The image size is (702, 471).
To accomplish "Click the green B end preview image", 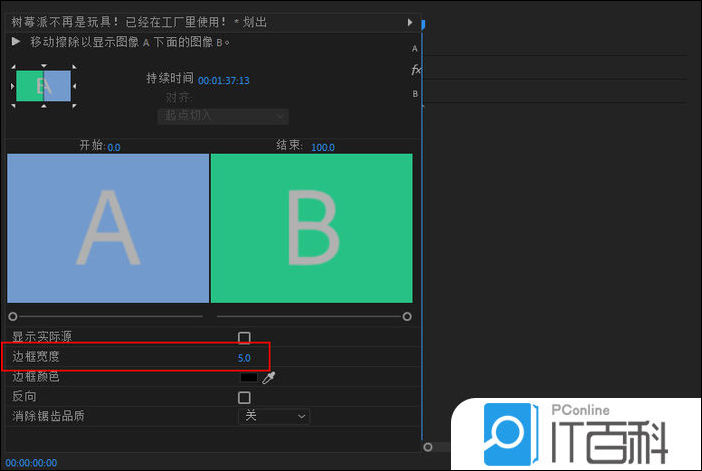I will coord(312,228).
